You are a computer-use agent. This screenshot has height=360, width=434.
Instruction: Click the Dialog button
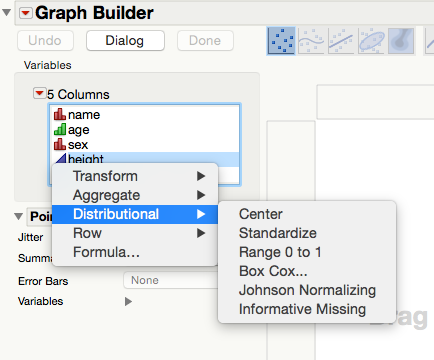tap(125, 41)
